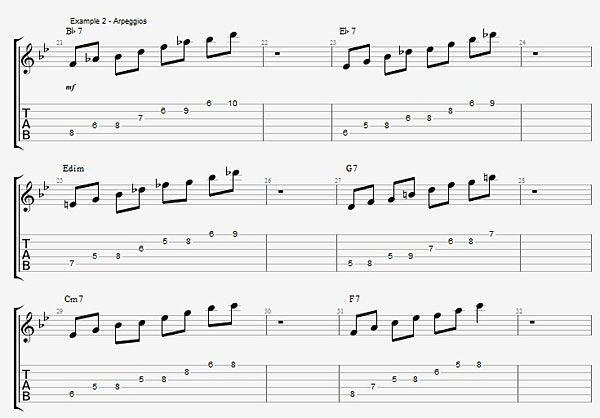Click the Edim chord symbol
The height and width of the screenshot is (418, 600).
73,168
